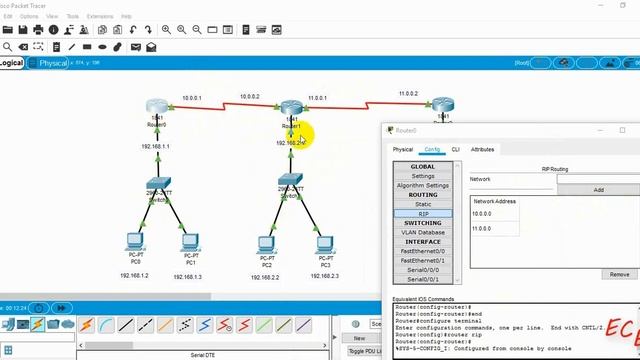This screenshot has width=640, height=360.
Task: Click the Add Complex PDU open-envelope icon
Action: [x=151, y=47]
